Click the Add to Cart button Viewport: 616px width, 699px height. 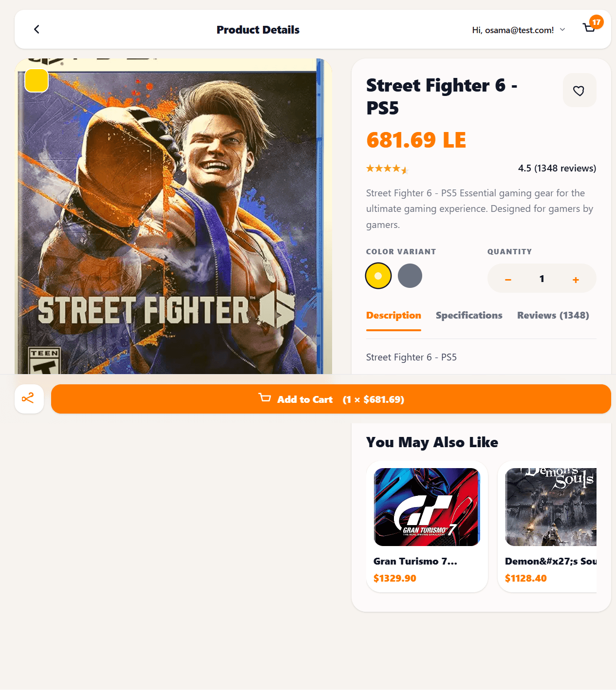coord(333,399)
